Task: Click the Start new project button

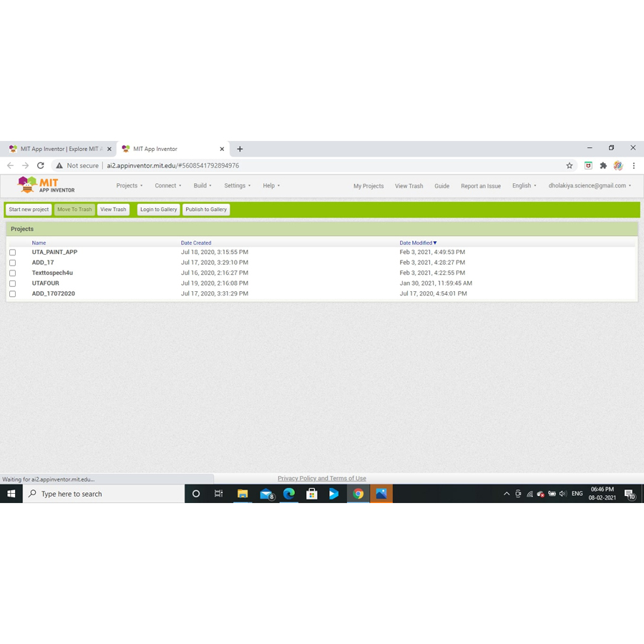Action: pos(29,210)
